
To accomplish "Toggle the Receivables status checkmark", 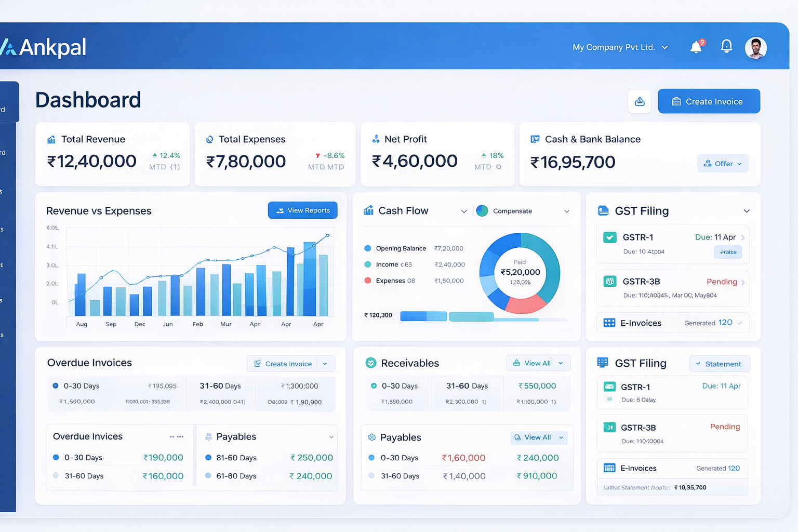I will (x=371, y=363).
